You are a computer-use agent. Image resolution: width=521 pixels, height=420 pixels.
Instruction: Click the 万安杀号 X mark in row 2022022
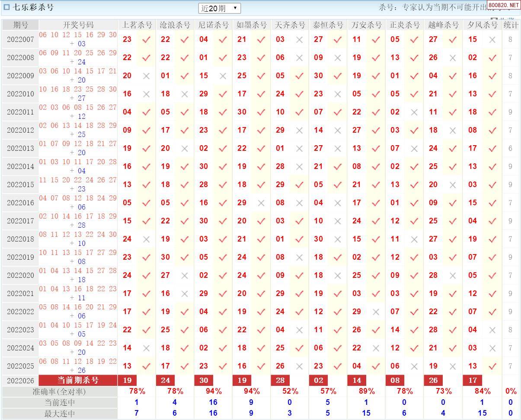(376, 312)
